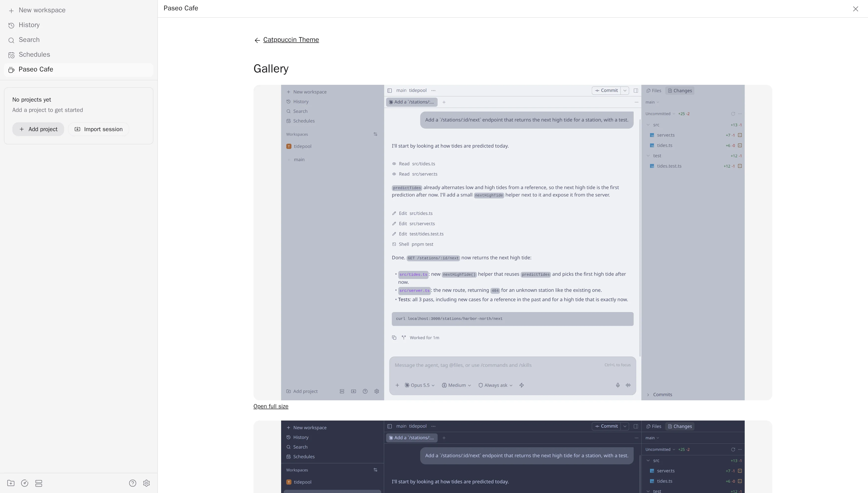868x493 pixels.
Task: Click the lightning bolt icon in light preview
Action: pyautogui.click(x=522, y=385)
